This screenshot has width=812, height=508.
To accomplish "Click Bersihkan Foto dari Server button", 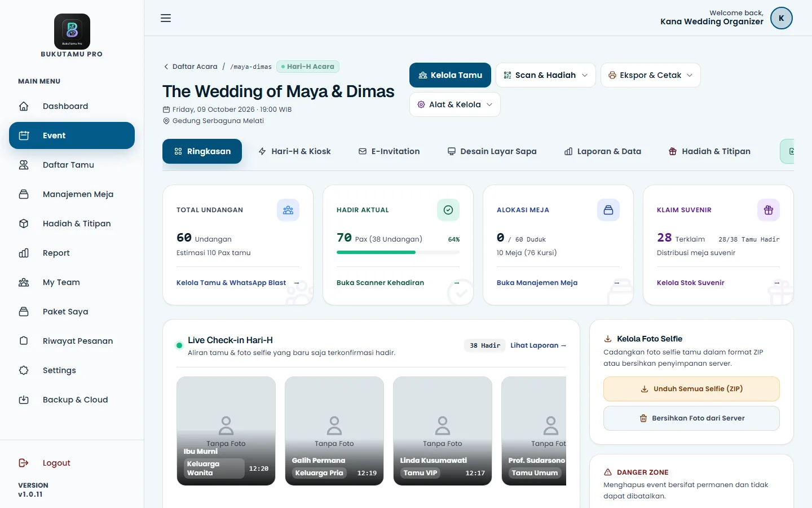I will (691, 418).
